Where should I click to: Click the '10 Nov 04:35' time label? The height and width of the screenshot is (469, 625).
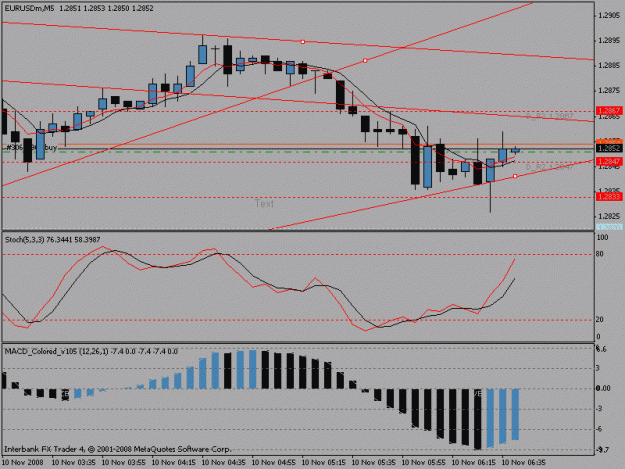coord(224,463)
